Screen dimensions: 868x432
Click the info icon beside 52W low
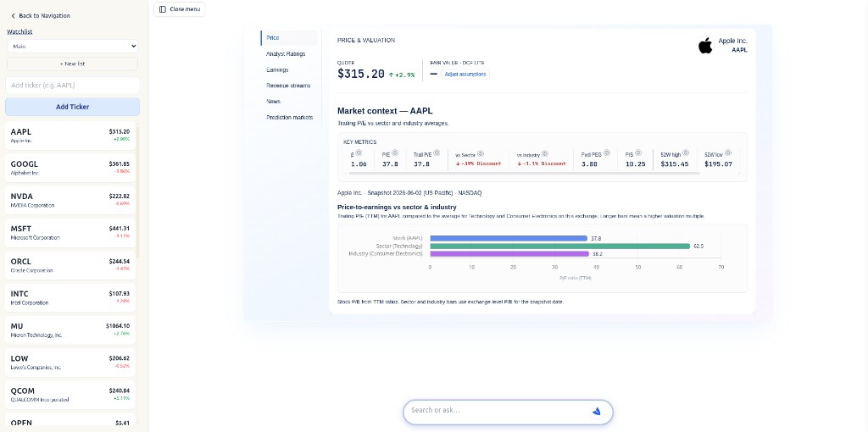tap(728, 152)
